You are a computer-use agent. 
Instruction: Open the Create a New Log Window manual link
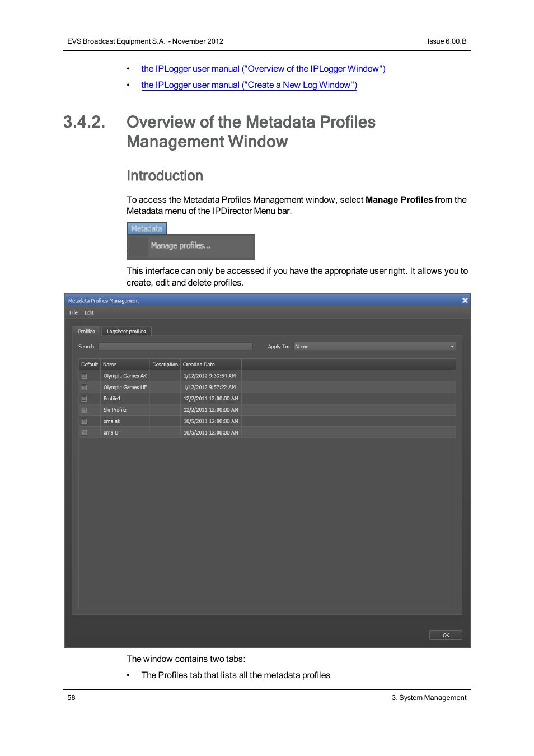249,85
